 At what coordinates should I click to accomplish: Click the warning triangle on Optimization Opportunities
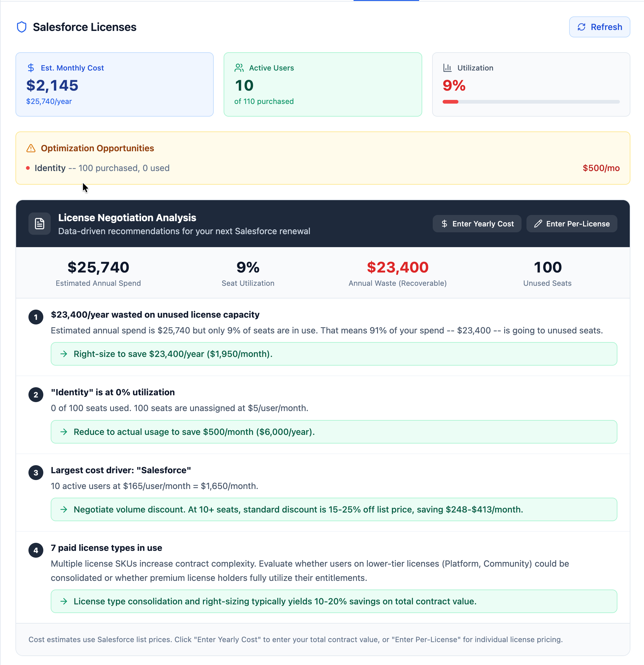(31, 148)
